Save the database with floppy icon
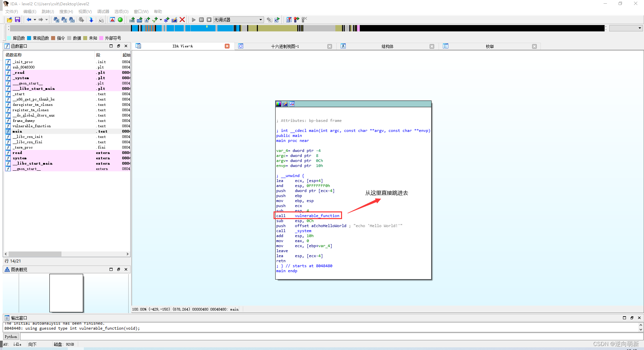The image size is (644, 350). tap(17, 20)
